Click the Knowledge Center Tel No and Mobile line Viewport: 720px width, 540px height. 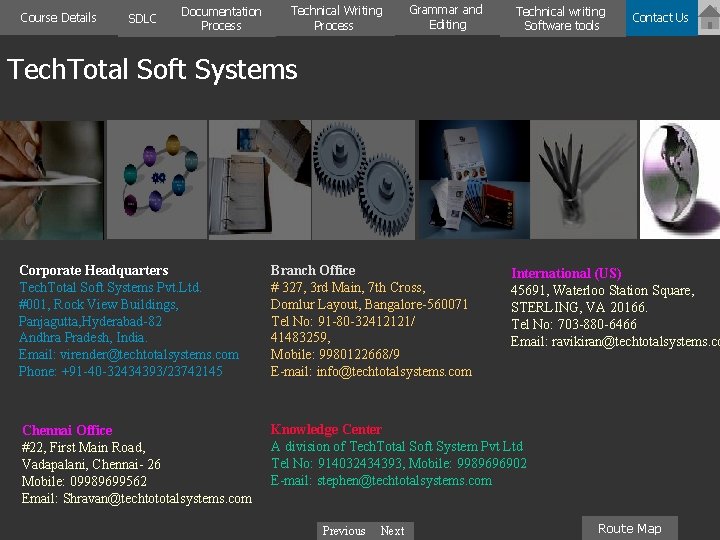click(x=399, y=463)
